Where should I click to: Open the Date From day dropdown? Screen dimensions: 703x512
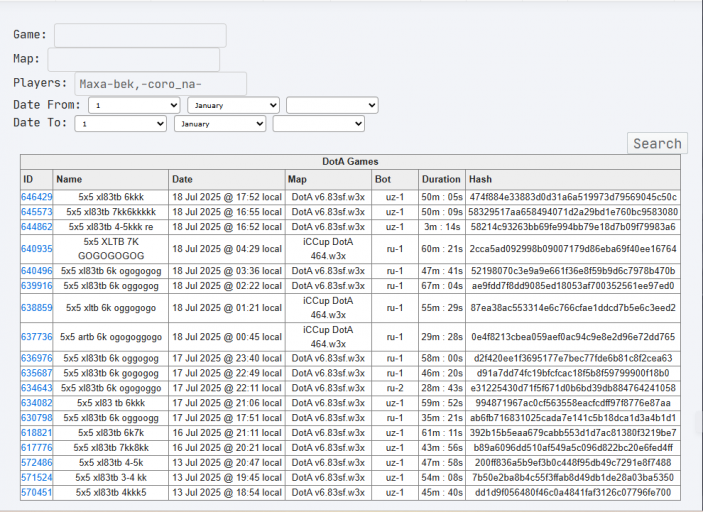point(134,105)
